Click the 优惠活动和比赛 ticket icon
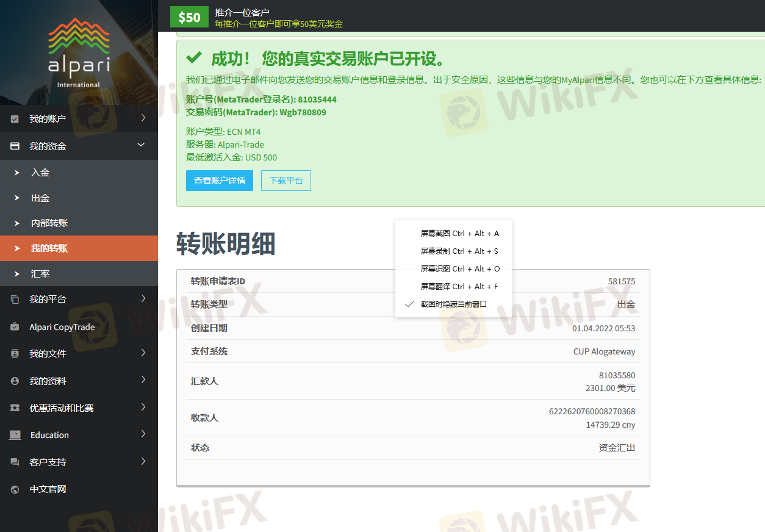 click(x=15, y=408)
